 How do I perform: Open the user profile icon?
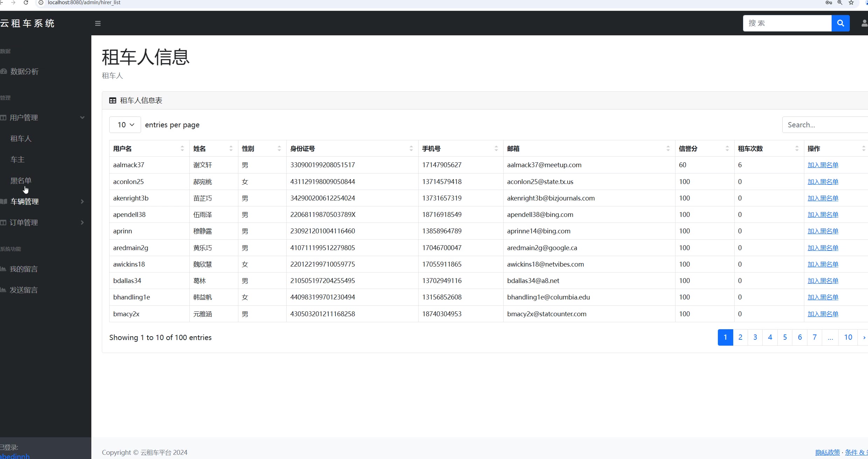pyautogui.click(x=864, y=23)
